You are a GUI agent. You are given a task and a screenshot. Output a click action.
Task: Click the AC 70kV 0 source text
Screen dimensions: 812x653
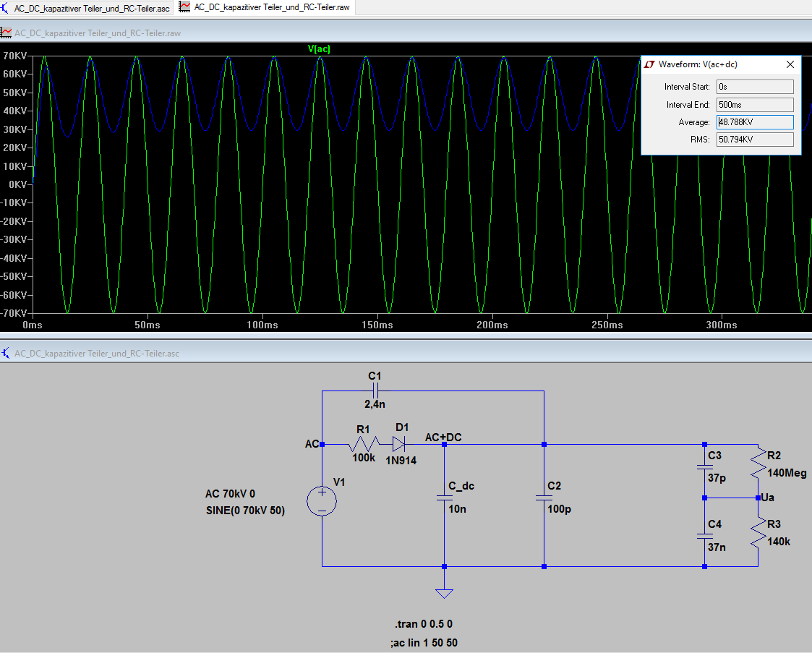point(230,493)
